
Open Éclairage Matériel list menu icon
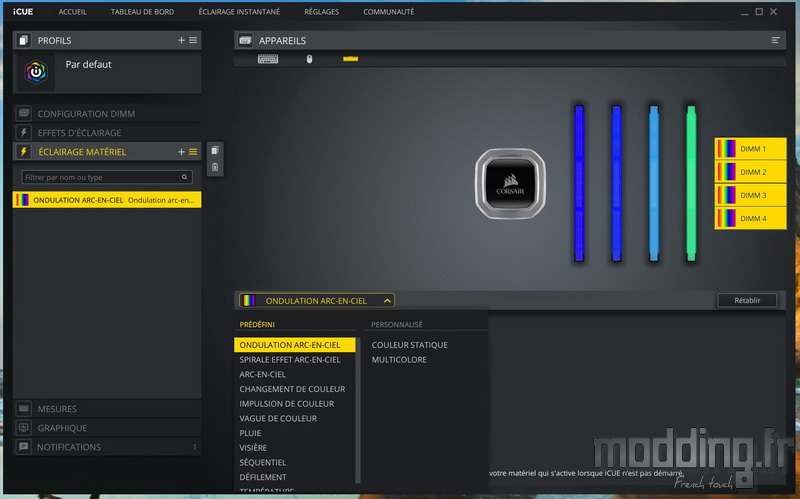click(x=193, y=152)
